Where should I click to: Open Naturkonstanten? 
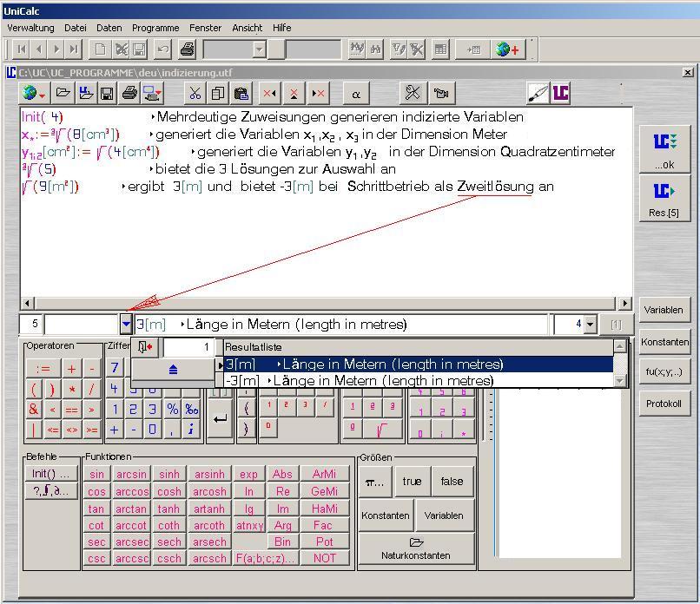[x=416, y=548]
